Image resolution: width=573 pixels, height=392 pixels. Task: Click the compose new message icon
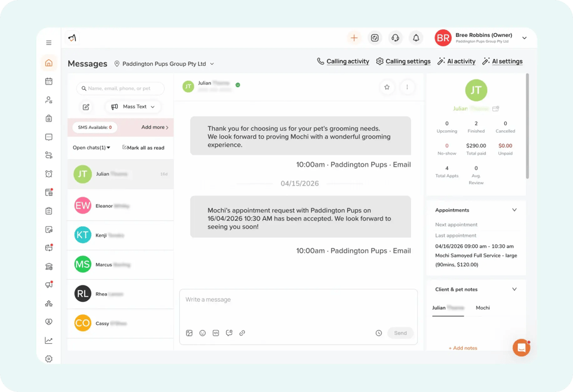point(86,107)
